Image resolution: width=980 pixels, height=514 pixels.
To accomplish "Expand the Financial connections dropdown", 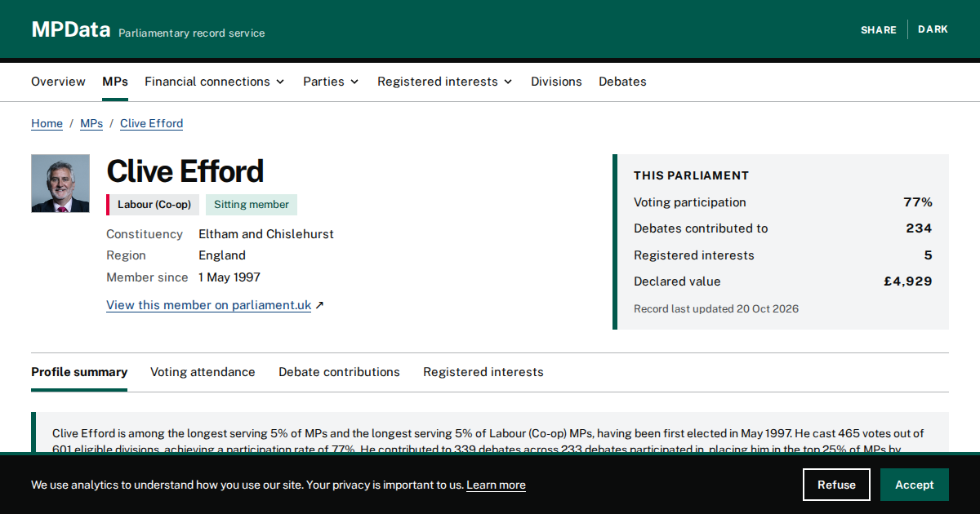I will tap(215, 82).
